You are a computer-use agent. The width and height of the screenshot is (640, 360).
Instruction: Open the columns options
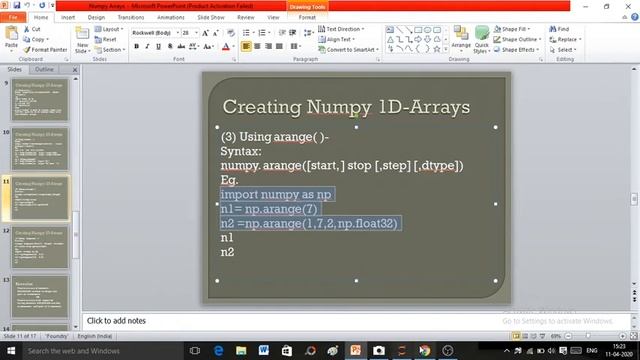pyautogui.click(x=296, y=46)
